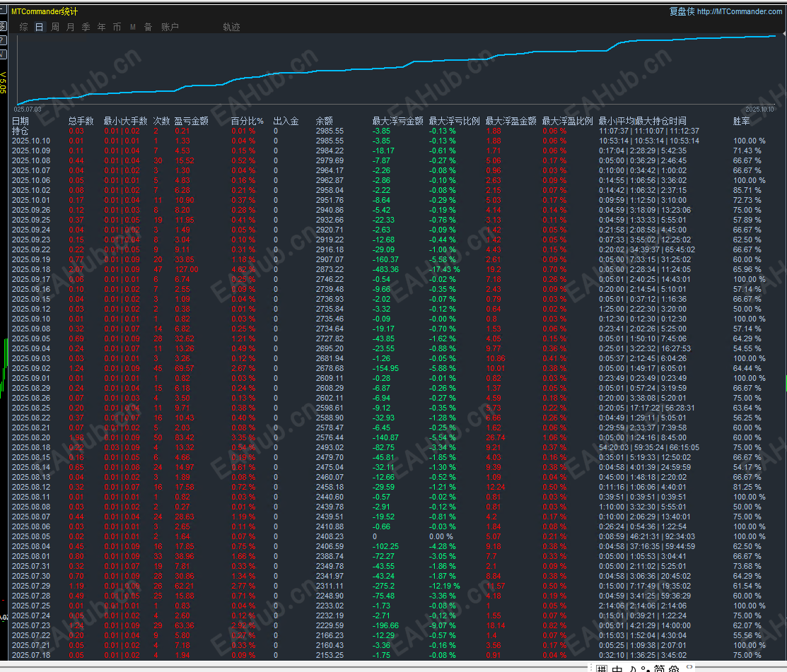Switch to the 综 summary tab
This screenshot has height=672, width=787.
24,27
